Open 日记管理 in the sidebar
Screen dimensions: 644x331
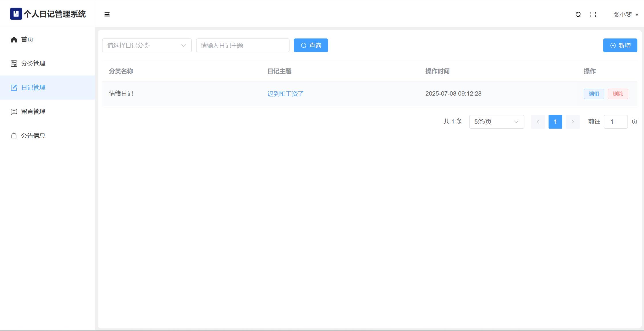[x=33, y=88]
